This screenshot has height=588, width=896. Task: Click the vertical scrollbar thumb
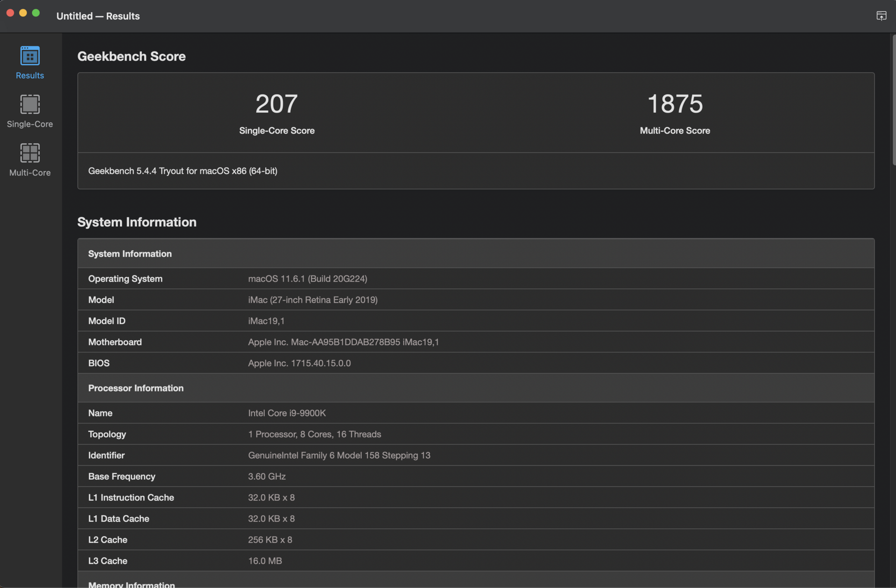pos(894,99)
